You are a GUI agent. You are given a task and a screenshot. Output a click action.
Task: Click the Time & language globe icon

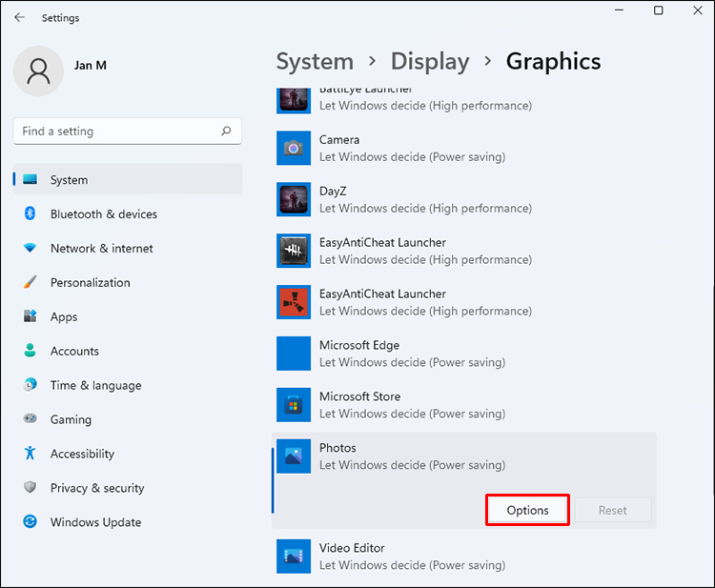[31, 385]
